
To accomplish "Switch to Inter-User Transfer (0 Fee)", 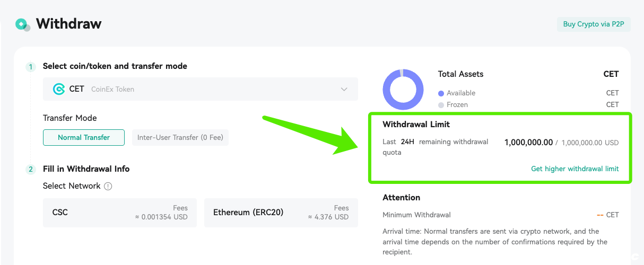I will 180,137.
